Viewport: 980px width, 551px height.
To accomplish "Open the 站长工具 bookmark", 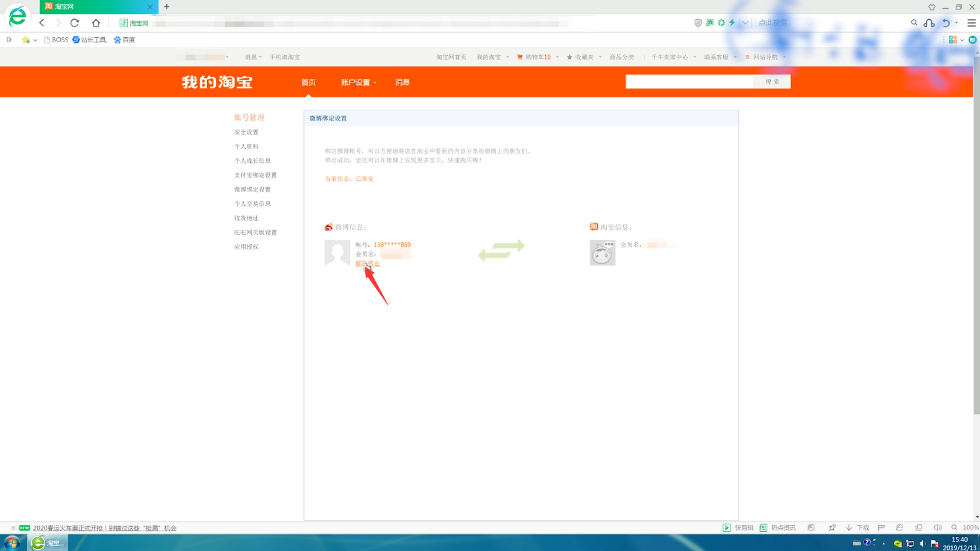I will 89,40.
